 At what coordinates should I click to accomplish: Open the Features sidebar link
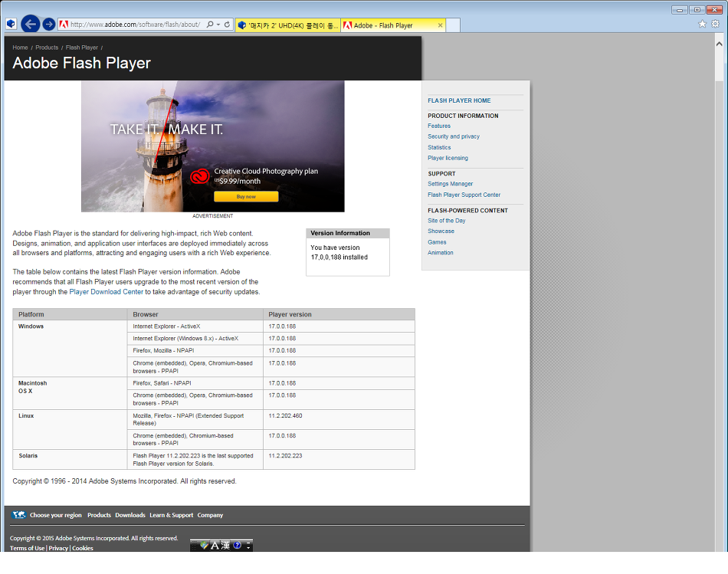click(439, 126)
